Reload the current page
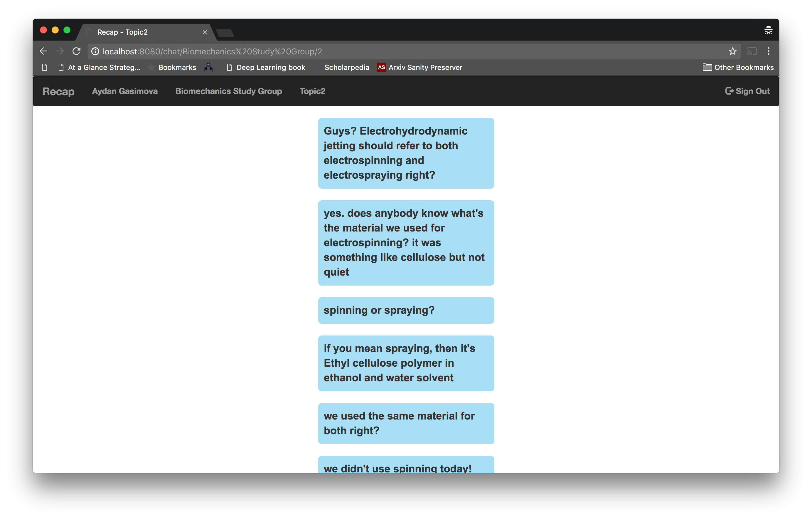 pos(77,51)
